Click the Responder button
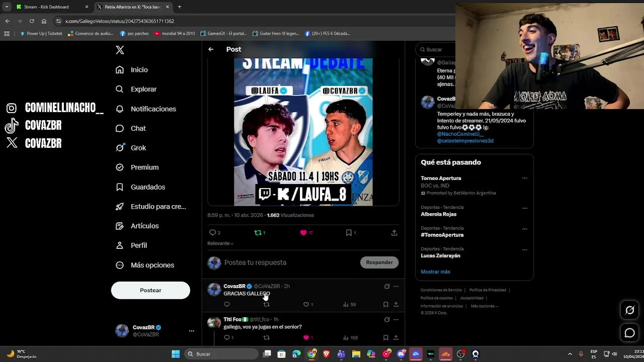644x362 pixels. [379, 262]
